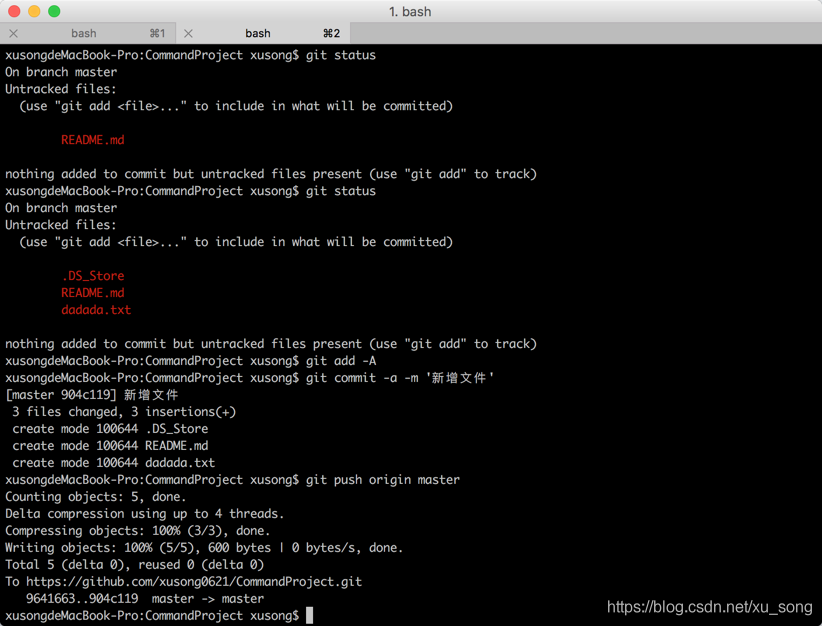Click the first red README.md filename
The image size is (822, 626).
point(93,140)
